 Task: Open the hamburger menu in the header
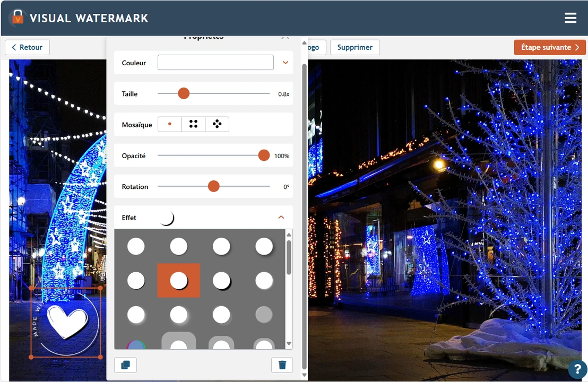570,18
